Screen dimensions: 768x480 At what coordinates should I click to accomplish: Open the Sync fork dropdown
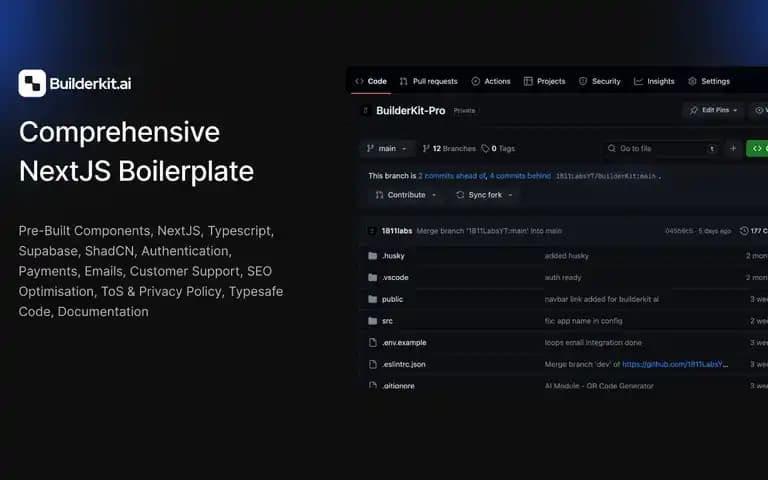point(484,195)
